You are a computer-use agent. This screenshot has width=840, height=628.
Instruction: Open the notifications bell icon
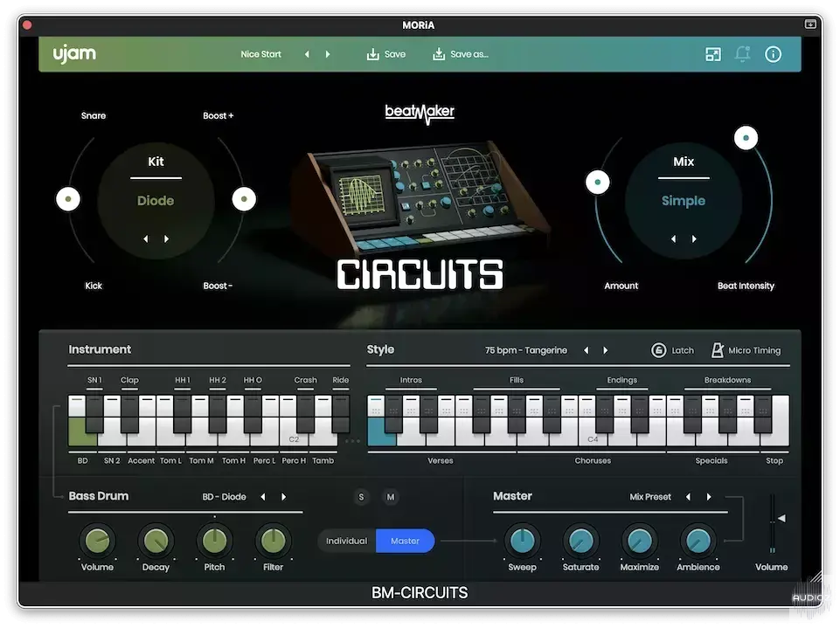[742, 54]
